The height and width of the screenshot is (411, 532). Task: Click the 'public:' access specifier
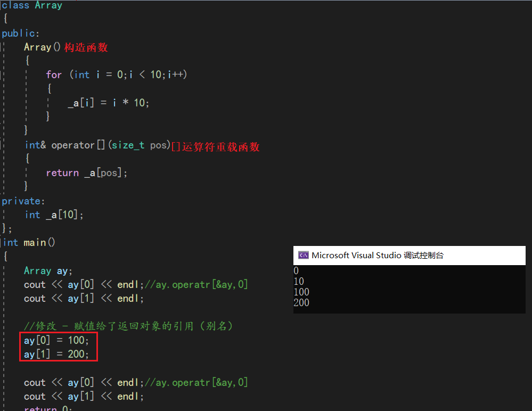coord(21,33)
